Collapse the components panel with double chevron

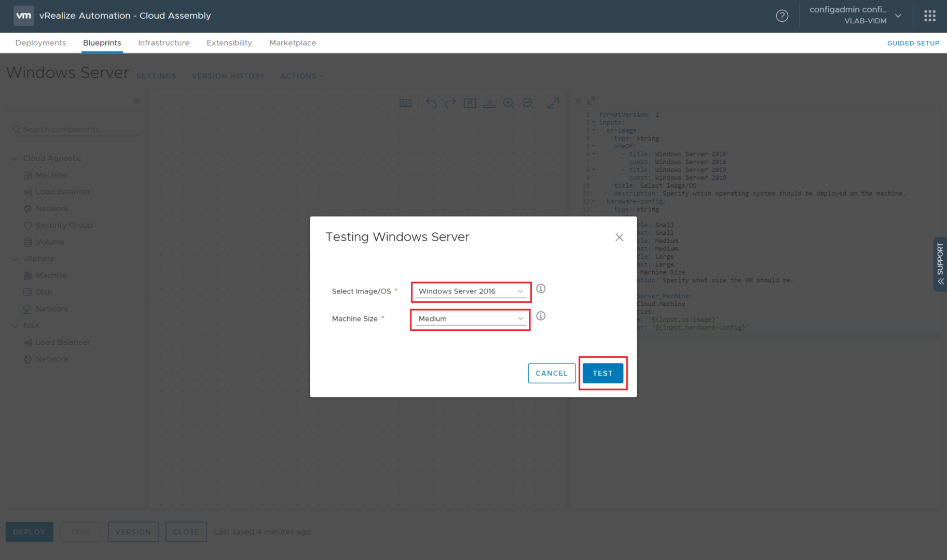click(x=137, y=101)
